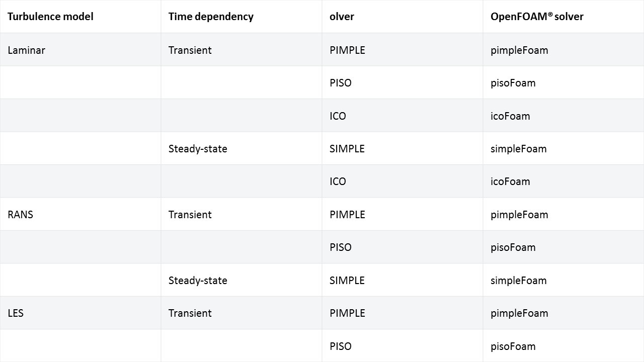Image resolution: width=644 pixels, height=362 pixels.
Task: Click pimpleFoam in the Laminar row
Action: pos(519,50)
